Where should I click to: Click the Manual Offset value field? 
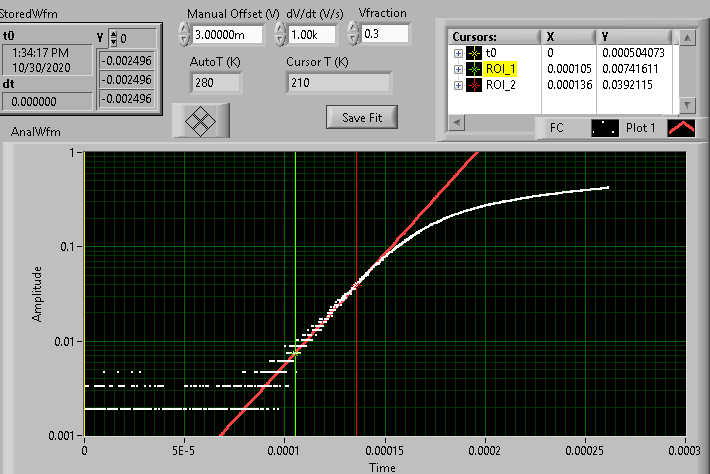[226, 34]
